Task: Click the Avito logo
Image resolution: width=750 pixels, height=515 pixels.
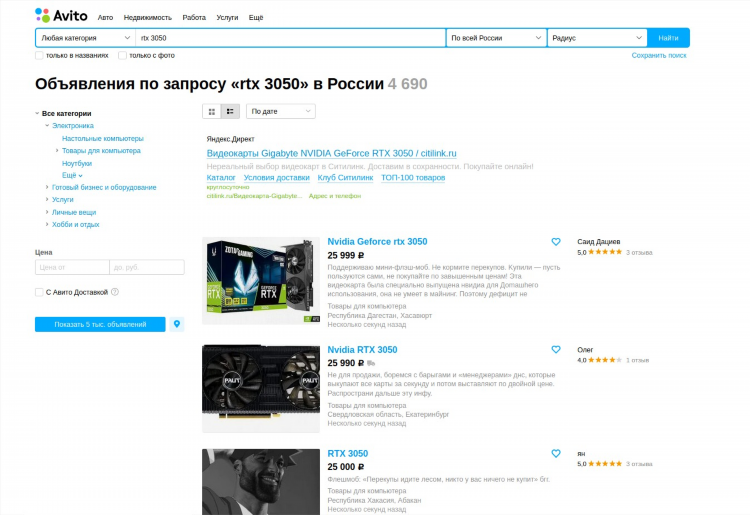Action: 61,16
